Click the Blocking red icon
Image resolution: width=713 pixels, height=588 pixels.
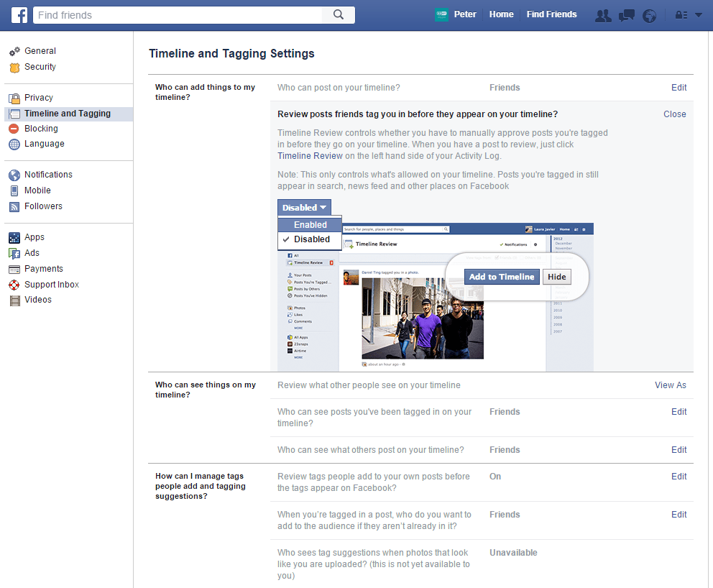pyautogui.click(x=14, y=129)
